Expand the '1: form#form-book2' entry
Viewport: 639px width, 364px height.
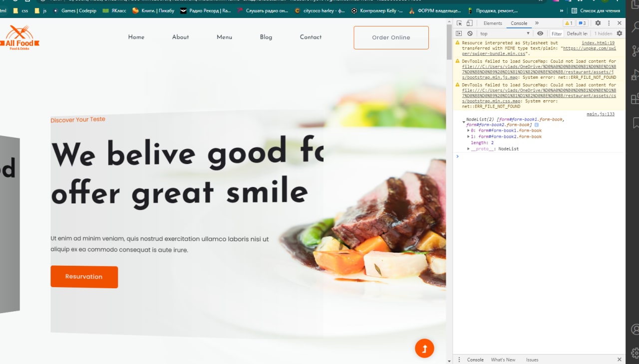click(x=468, y=137)
